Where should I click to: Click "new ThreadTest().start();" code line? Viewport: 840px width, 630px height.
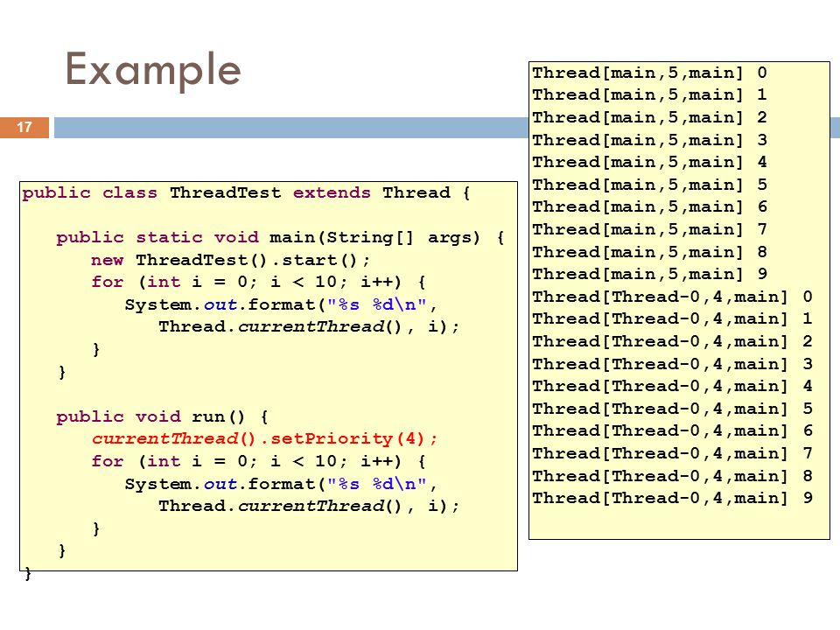[x=230, y=261]
